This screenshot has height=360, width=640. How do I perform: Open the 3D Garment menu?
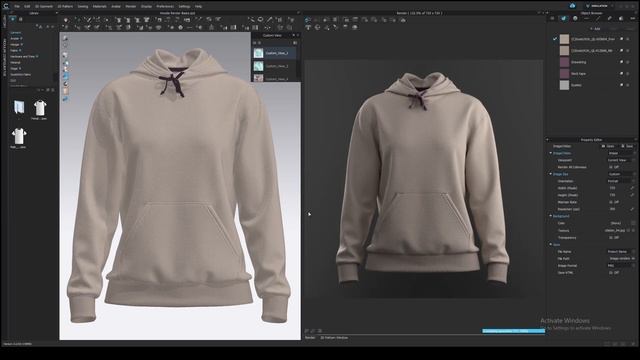(44, 6)
